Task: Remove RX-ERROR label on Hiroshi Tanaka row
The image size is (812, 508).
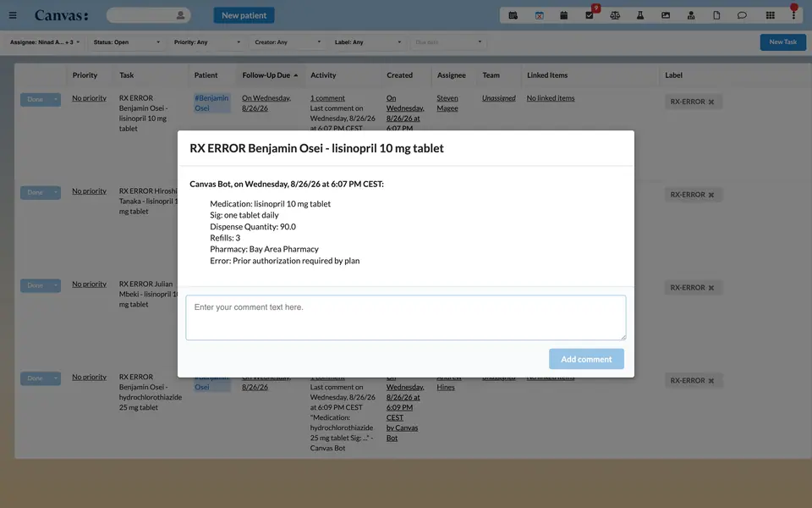Action: (711, 195)
